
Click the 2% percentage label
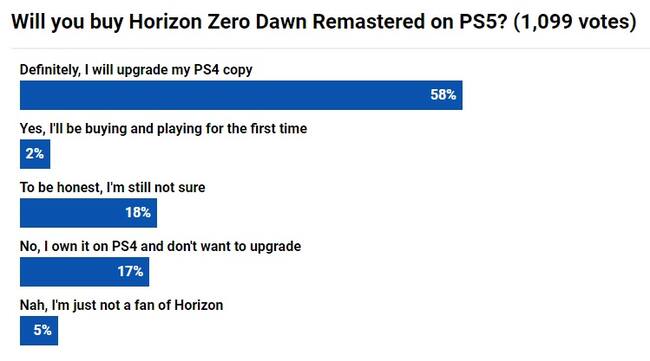[x=35, y=154]
